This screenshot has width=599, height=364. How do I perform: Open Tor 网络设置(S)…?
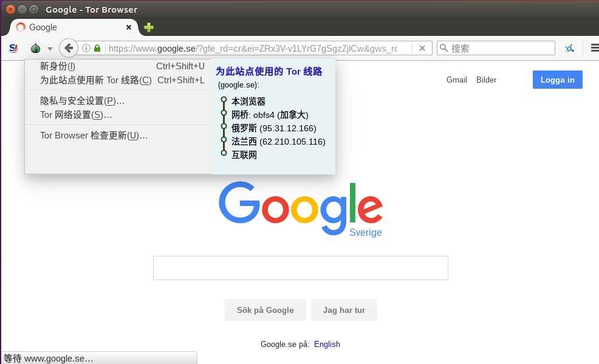tap(118, 115)
